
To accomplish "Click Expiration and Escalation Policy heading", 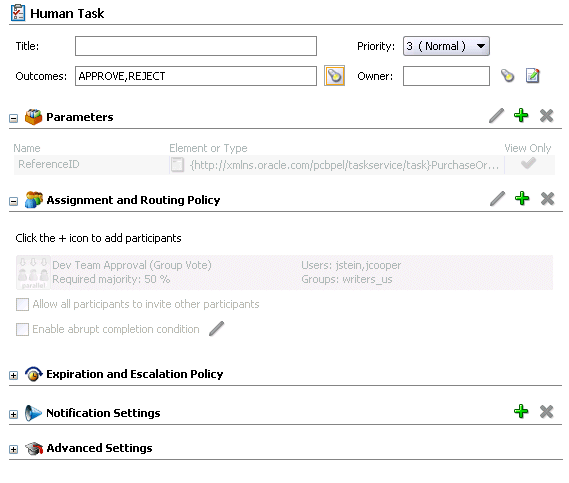I will (x=135, y=374).
